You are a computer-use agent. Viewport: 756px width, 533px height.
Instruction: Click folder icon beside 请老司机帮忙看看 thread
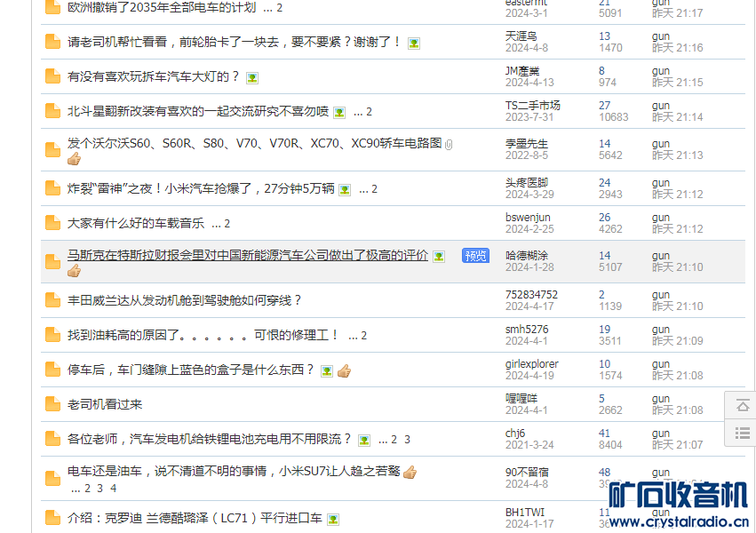tap(52, 42)
